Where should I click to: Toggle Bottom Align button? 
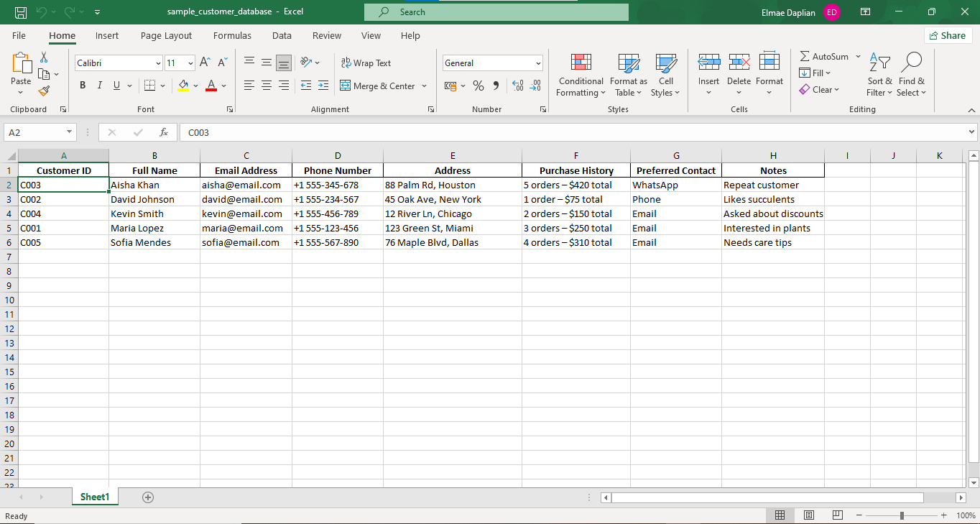284,63
